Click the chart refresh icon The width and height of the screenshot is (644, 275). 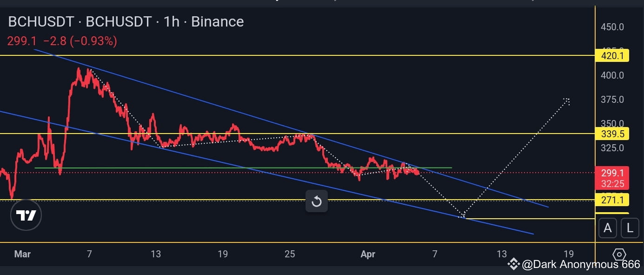point(317,201)
